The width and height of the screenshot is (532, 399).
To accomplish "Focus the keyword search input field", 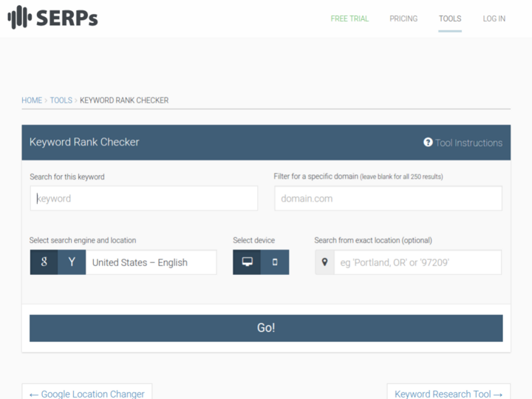I will 144,198.
